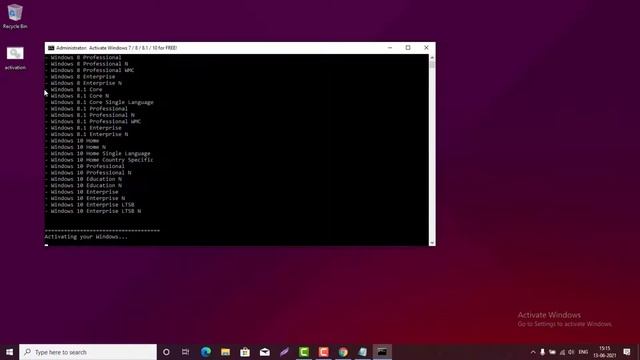Click the 'Windows 10 Enterprise LTSB' line

click(x=92, y=205)
